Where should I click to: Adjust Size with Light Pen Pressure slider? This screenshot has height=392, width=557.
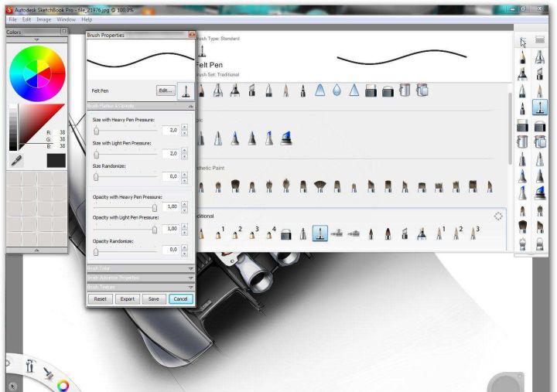(x=96, y=155)
